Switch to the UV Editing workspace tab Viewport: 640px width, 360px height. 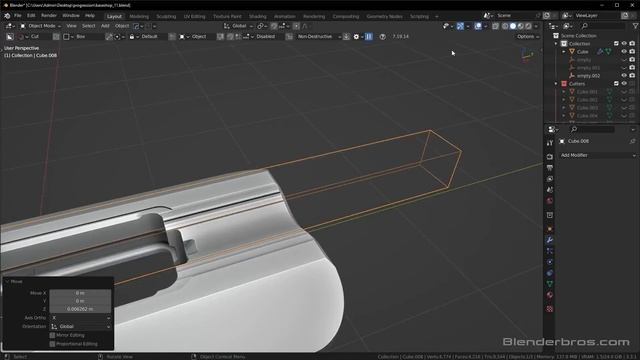194,17
